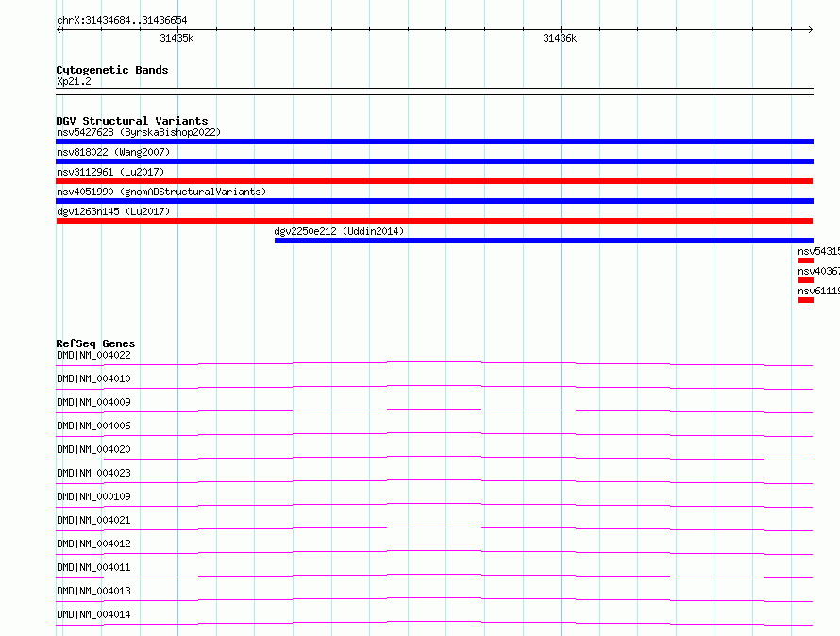Select transcript DMD|NM_004009

(x=93, y=402)
